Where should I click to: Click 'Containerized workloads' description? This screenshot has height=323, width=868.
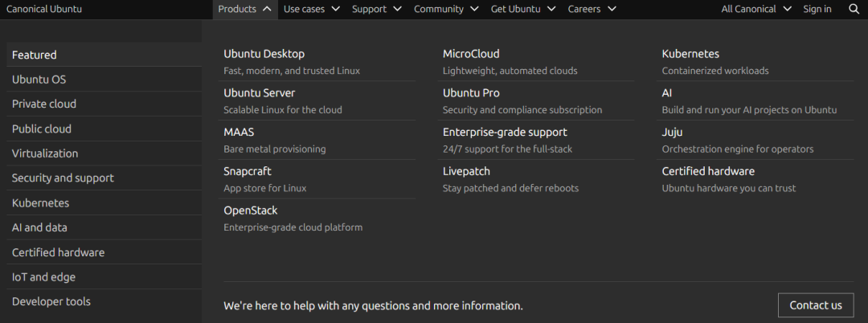tap(715, 71)
